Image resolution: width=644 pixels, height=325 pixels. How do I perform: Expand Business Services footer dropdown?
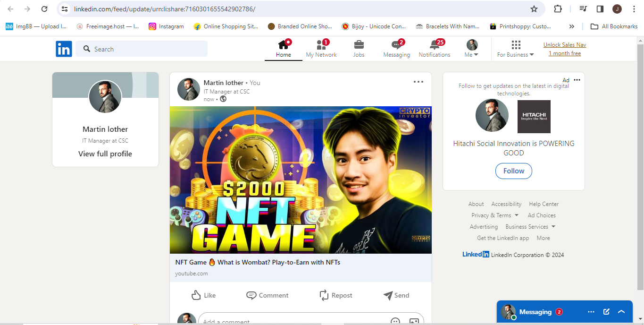pyautogui.click(x=530, y=227)
